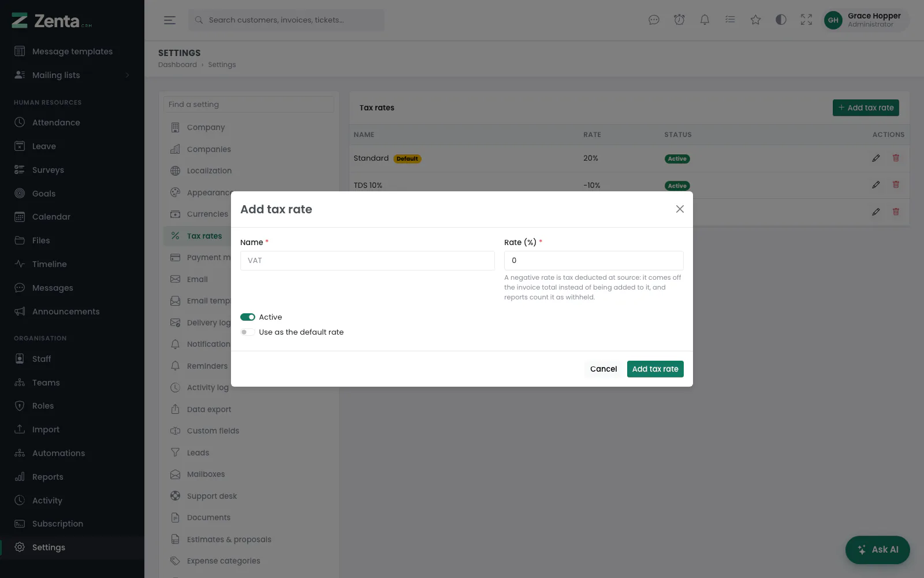Image resolution: width=924 pixels, height=578 pixels.
Task: Confirm with green Add tax rate button
Action: point(655,369)
